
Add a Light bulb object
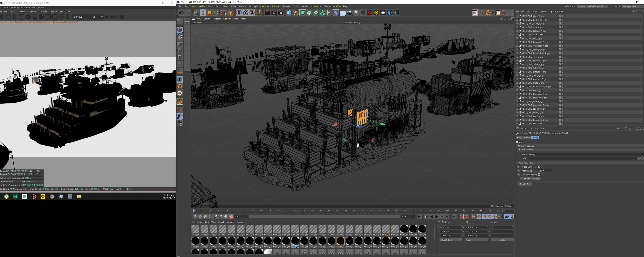(x=356, y=13)
